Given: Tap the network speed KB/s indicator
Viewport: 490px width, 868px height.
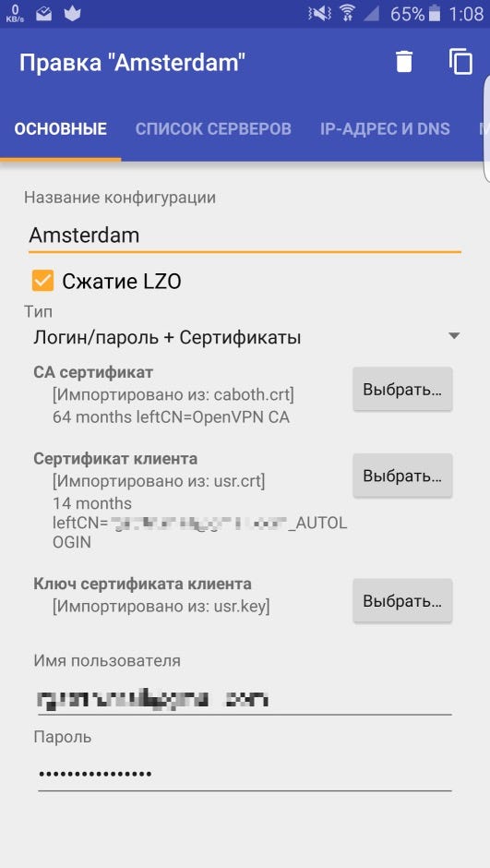Looking at the screenshot, I should tap(15, 14).
